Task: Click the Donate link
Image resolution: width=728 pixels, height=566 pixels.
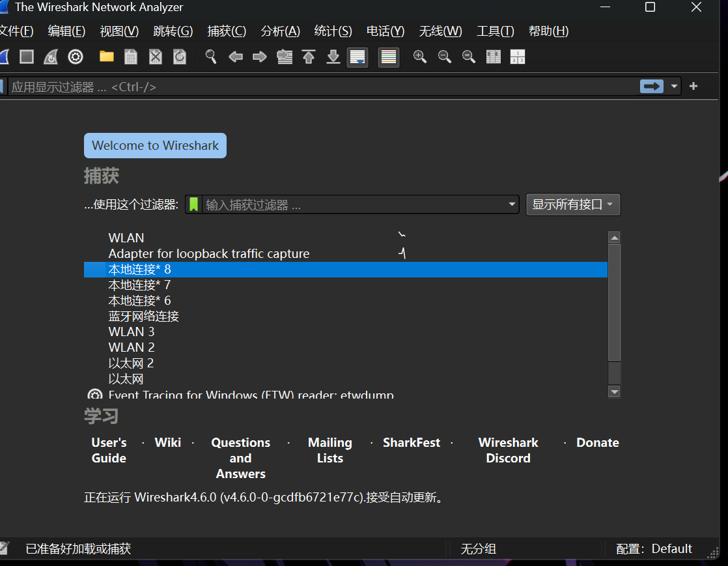Action: (598, 442)
